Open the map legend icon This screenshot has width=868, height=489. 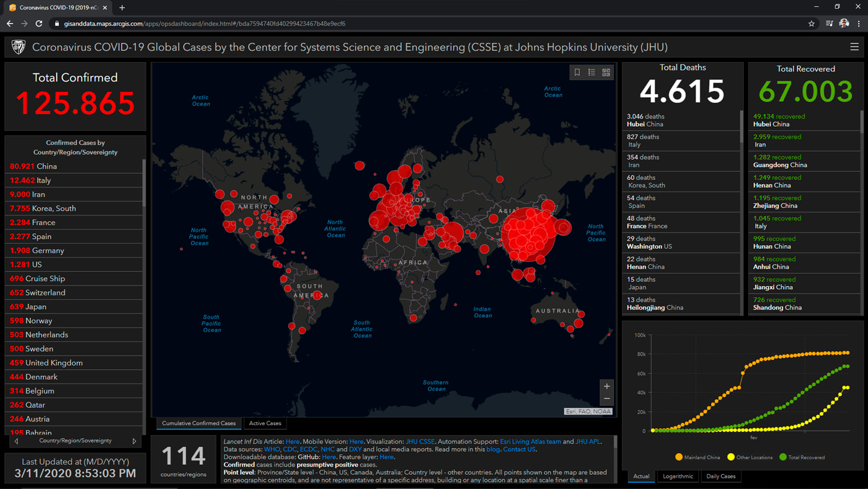(591, 73)
